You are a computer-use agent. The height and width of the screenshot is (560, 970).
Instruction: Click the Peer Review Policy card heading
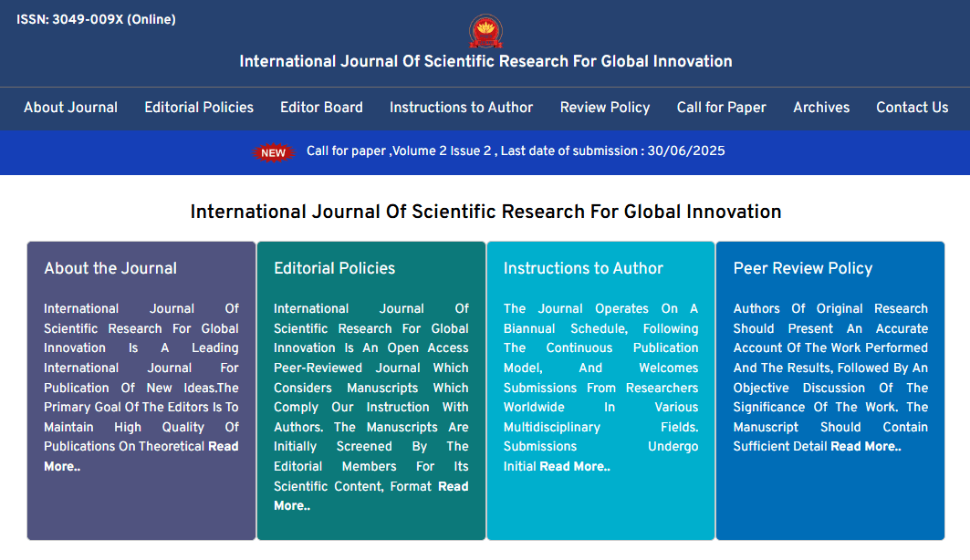tap(802, 268)
